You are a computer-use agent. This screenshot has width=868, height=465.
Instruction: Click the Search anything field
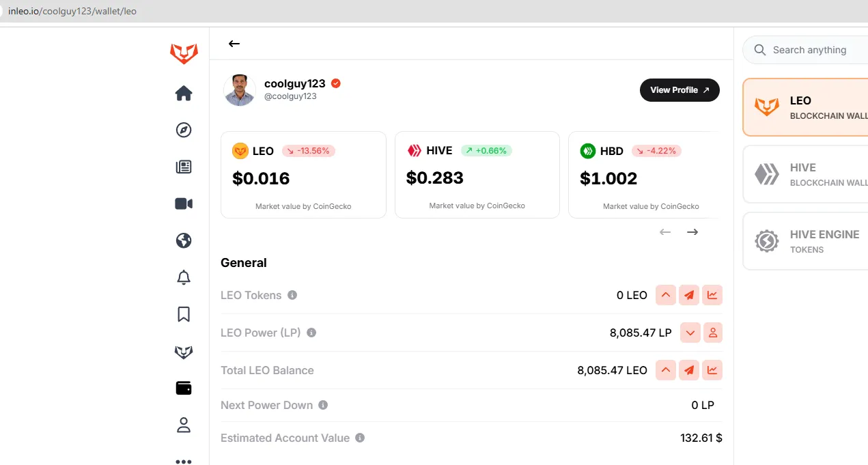click(806, 50)
